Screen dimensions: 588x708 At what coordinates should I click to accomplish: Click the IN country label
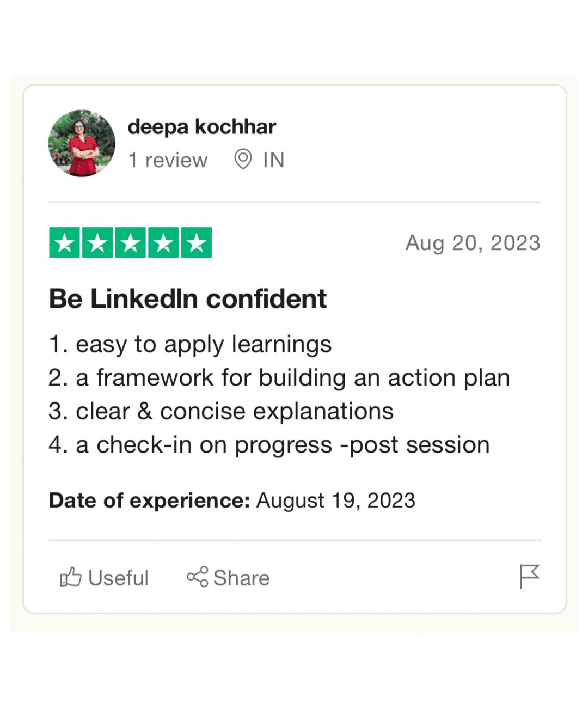coord(274,160)
